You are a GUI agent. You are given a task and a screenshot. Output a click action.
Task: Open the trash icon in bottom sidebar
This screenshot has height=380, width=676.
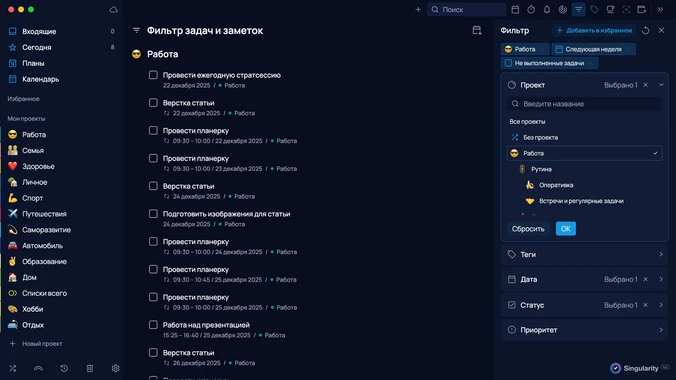point(90,368)
